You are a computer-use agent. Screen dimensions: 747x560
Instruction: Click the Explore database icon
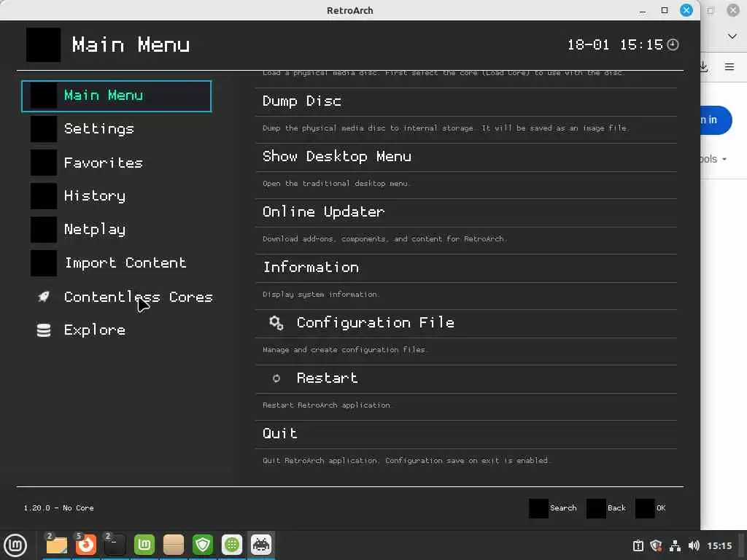click(43, 330)
